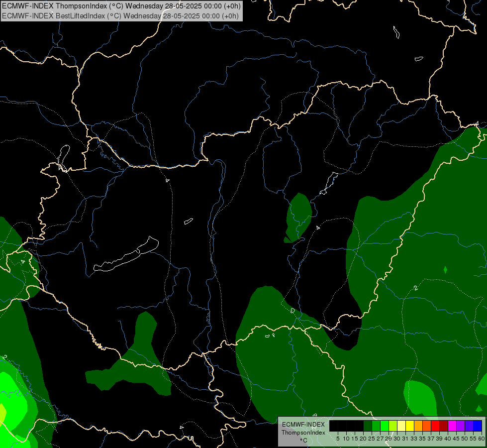The height and width of the screenshot is (448, 487).
Task: Click the legend tick value 55
Action: pos(473,439)
